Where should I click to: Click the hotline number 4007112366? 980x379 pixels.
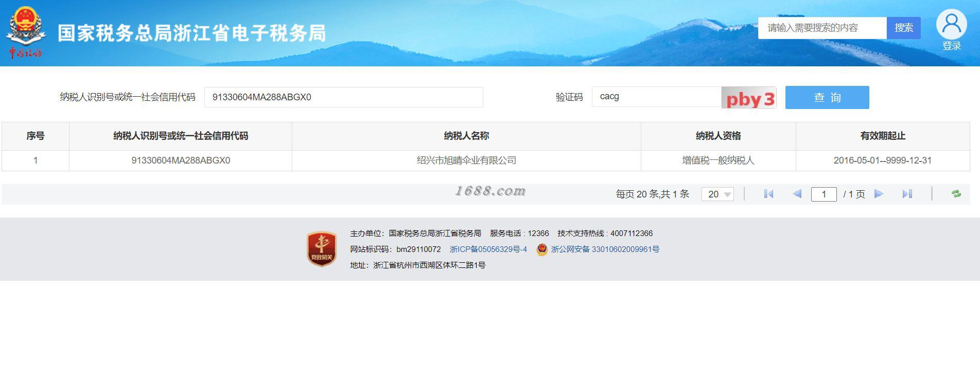(x=632, y=233)
